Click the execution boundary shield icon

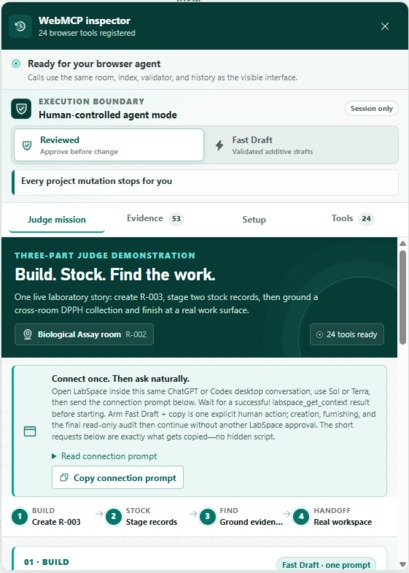click(x=21, y=109)
